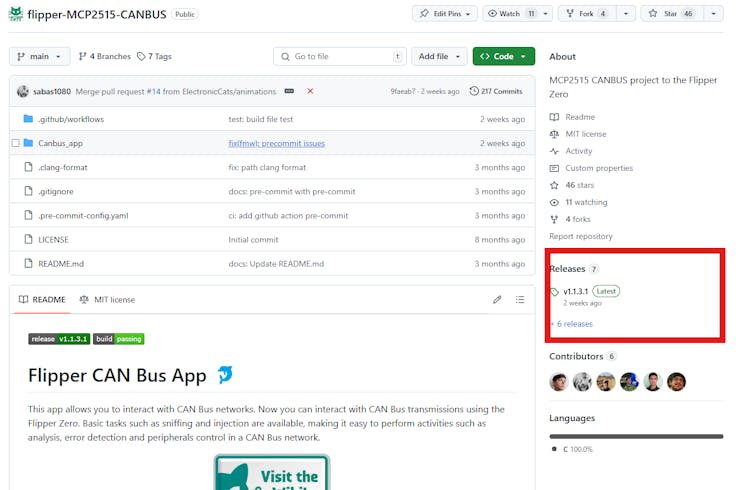Click the Watch button
This screenshot has width=740, height=490.
point(511,14)
